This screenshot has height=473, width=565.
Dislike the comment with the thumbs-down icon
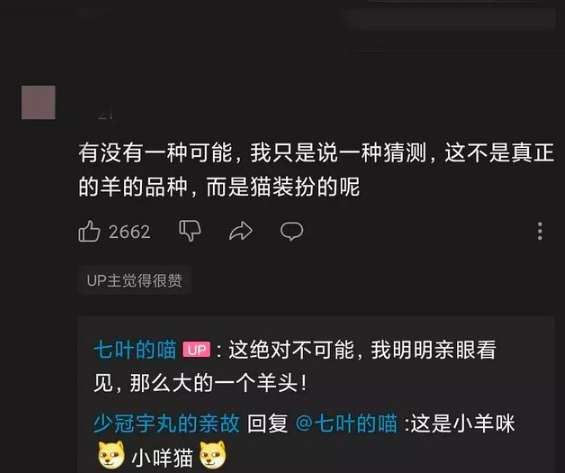[190, 231]
